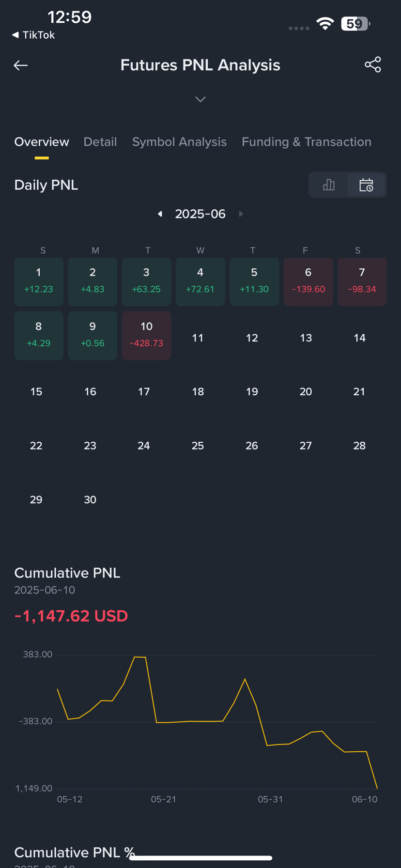401x868 pixels.
Task: Expand the chevron below the title
Action: coord(200,99)
